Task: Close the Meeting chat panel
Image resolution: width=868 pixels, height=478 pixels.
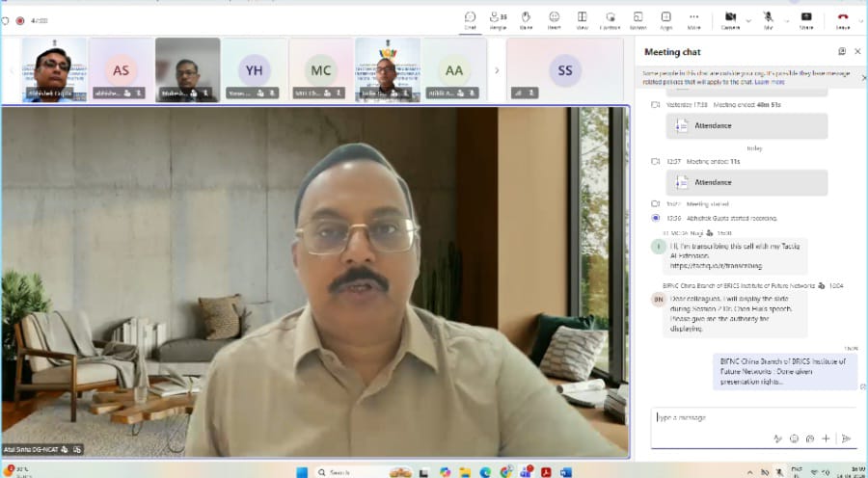Action: (858, 51)
